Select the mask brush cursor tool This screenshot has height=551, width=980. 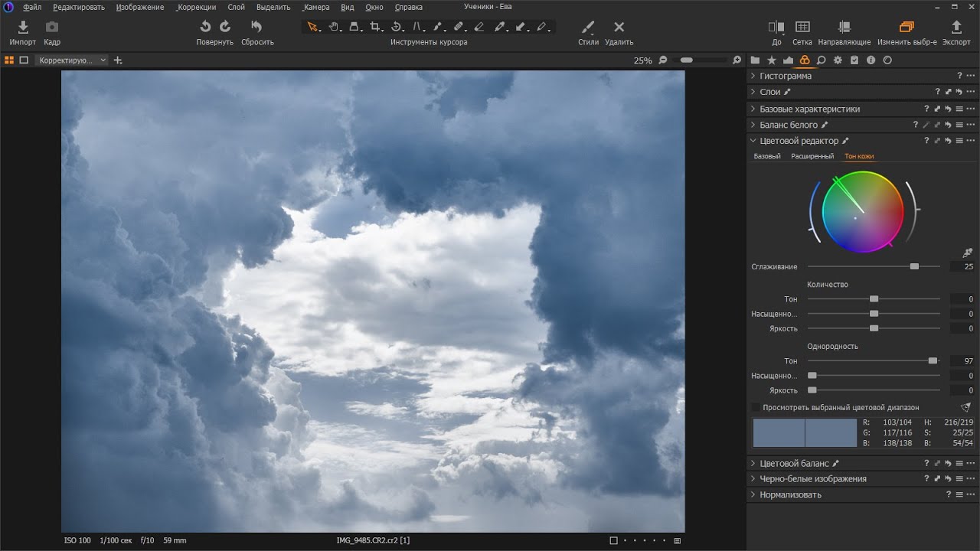pos(438,27)
